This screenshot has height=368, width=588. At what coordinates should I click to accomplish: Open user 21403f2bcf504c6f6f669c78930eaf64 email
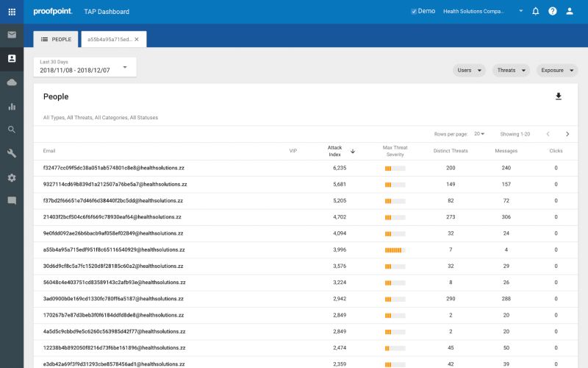point(112,217)
